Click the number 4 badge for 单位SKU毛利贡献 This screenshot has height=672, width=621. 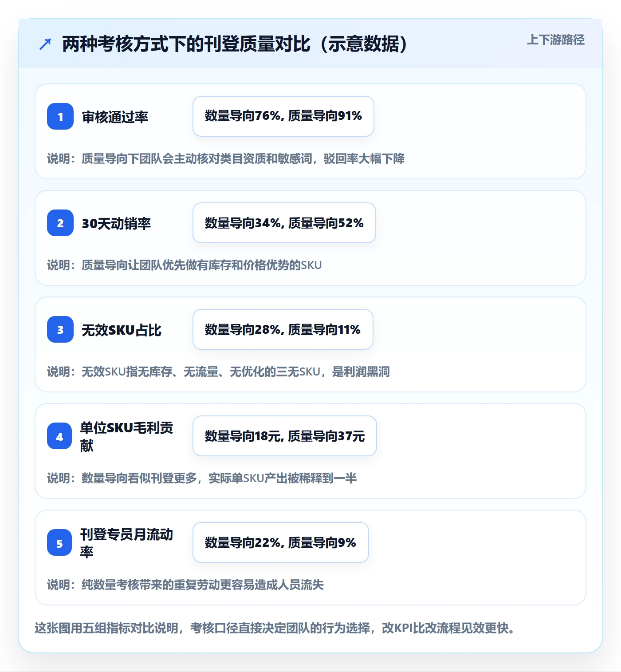pos(59,436)
